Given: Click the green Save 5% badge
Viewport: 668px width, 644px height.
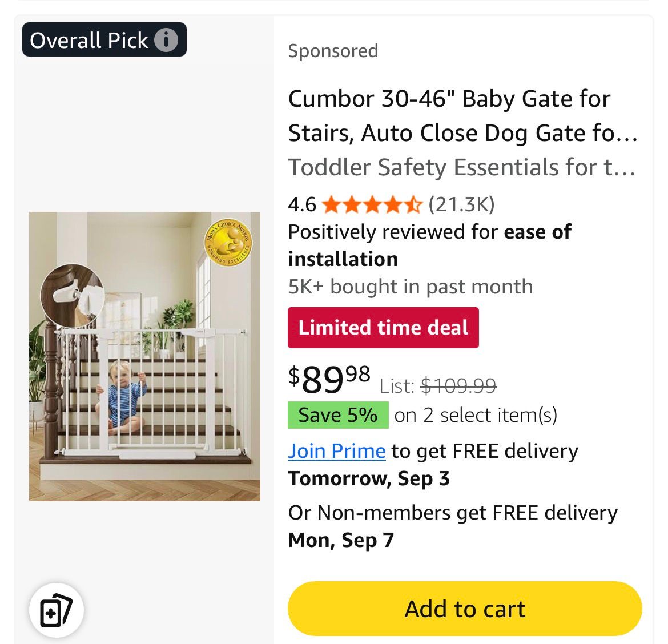Looking at the screenshot, I should coord(338,415).
